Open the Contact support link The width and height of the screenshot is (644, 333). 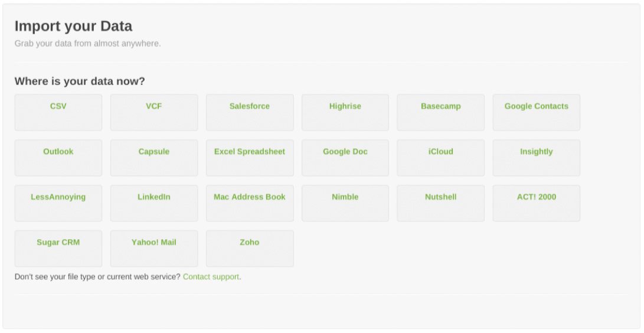tap(211, 277)
